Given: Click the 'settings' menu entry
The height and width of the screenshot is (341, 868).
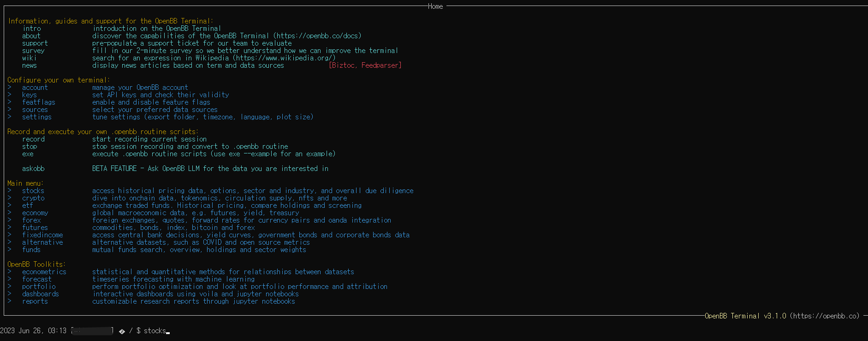Looking at the screenshot, I should click(37, 117).
